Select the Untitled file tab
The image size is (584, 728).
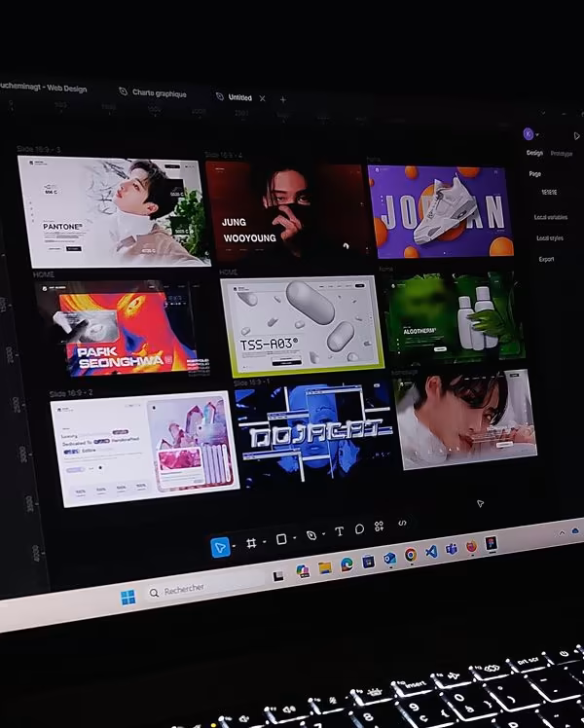tap(235, 97)
